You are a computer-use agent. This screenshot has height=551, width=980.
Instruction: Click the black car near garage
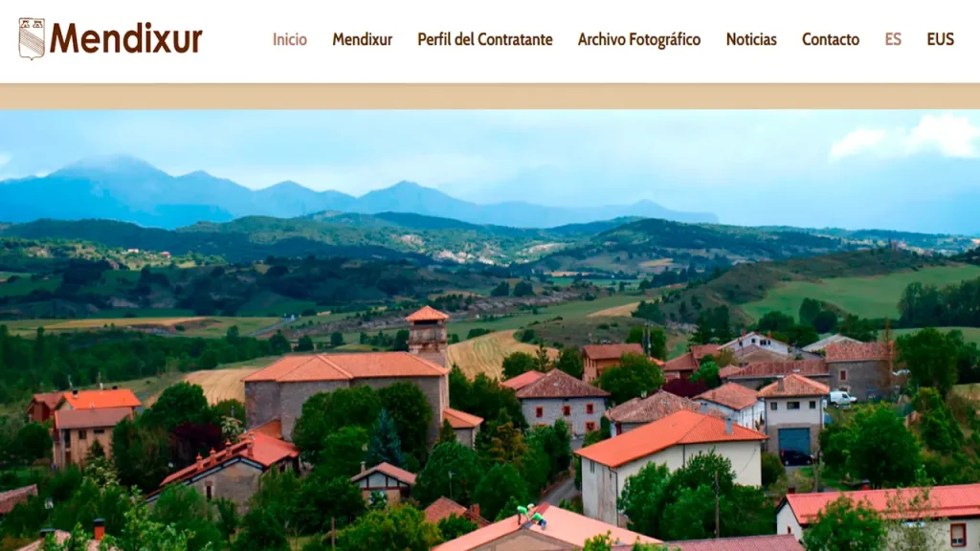click(795, 458)
